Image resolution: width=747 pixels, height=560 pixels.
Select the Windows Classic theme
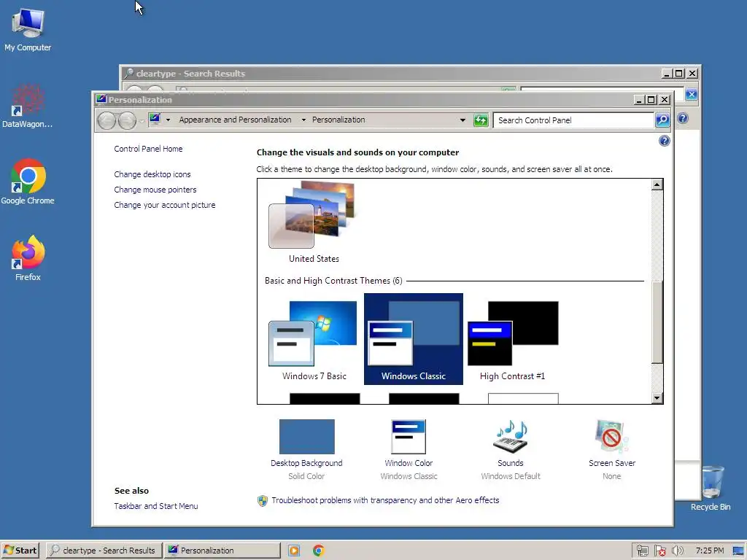(414, 339)
